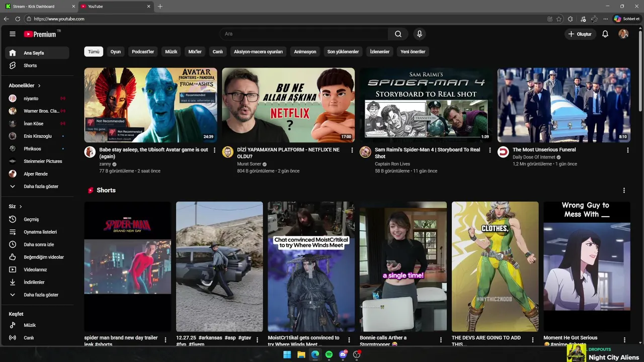Viewport: 644px width, 362px height.
Task: Select the Oyun filter chip
Action: coord(116,52)
